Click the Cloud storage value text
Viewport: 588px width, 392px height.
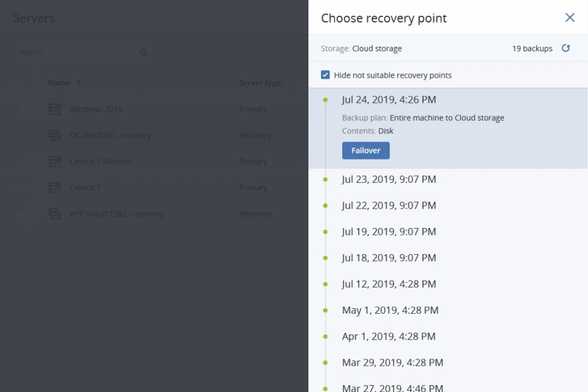pyautogui.click(x=377, y=48)
